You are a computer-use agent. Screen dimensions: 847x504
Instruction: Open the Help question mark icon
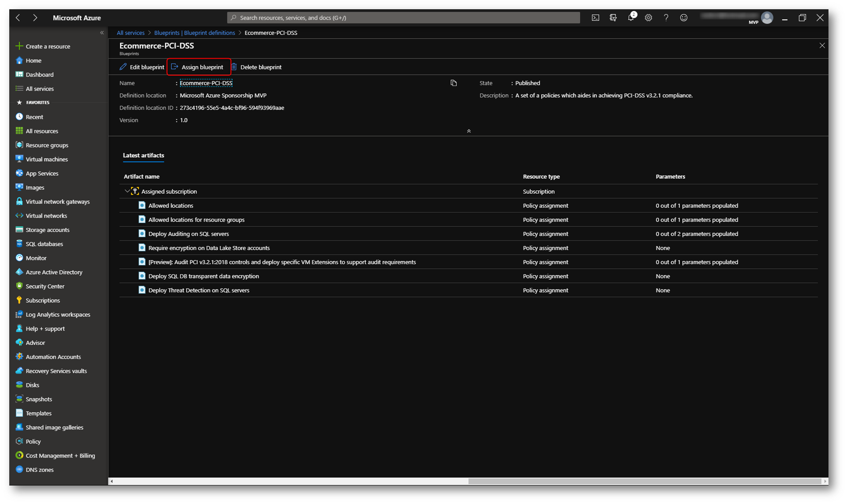point(666,18)
